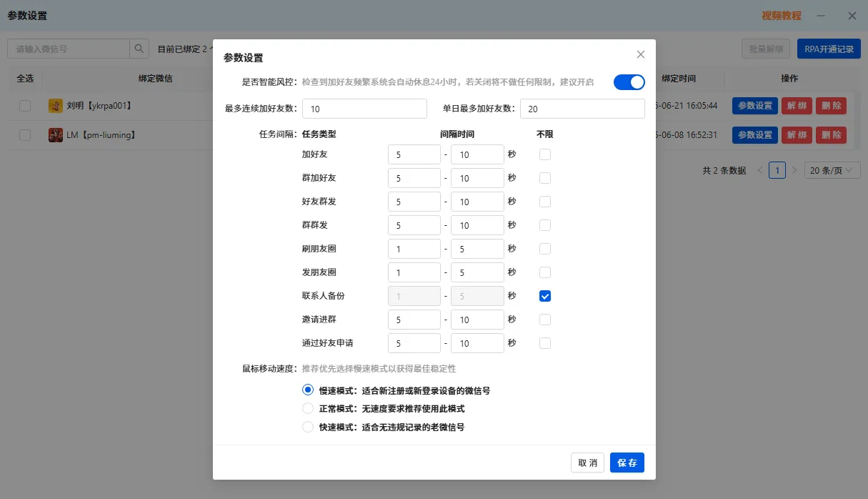Check 不限 for the 加好友 task

pyautogui.click(x=545, y=154)
